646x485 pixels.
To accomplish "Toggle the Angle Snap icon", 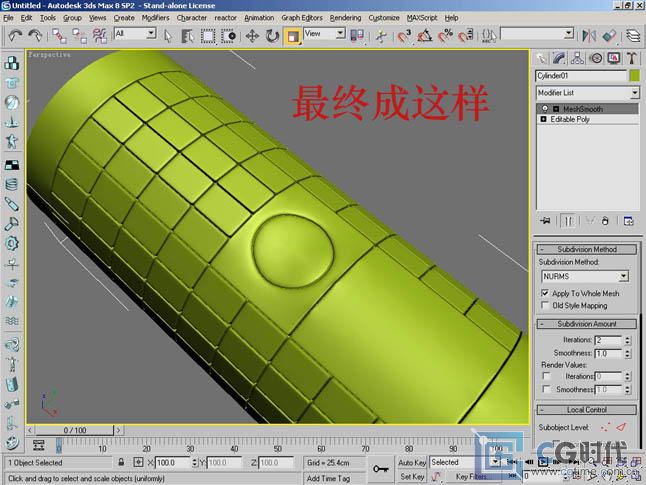I will pos(425,36).
